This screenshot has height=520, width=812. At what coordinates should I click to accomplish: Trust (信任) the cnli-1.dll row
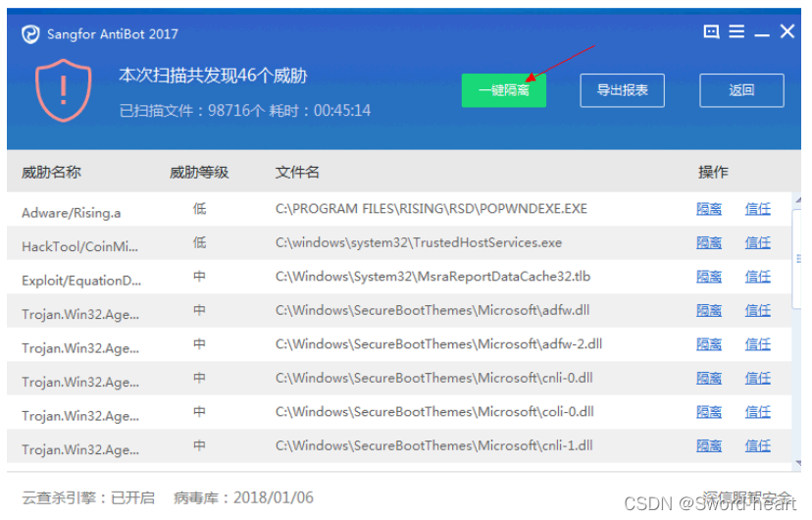coord(758,446)
